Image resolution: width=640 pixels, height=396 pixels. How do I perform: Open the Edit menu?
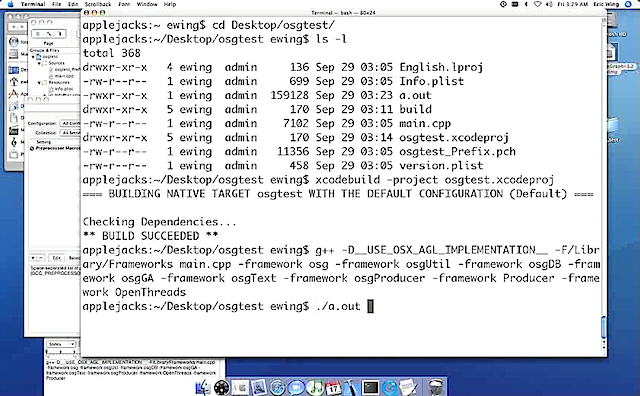pyautogui.click(x=73, y=4)
